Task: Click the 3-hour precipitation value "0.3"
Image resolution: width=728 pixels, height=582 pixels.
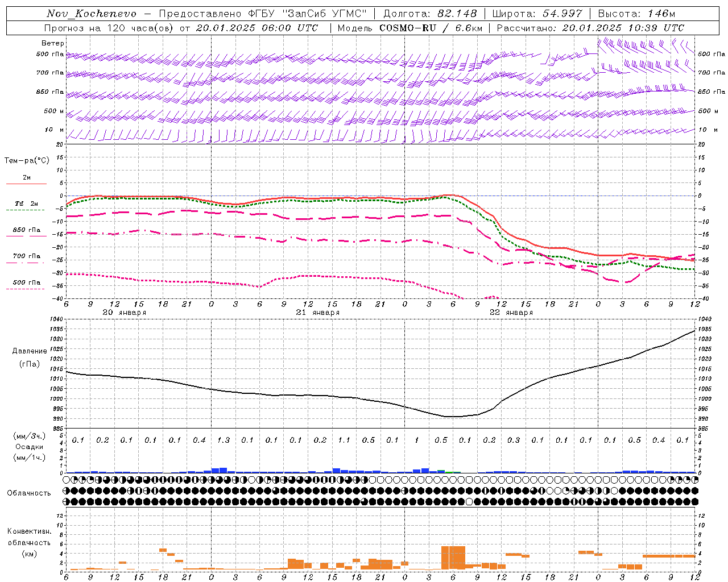Action: (514, 440)
